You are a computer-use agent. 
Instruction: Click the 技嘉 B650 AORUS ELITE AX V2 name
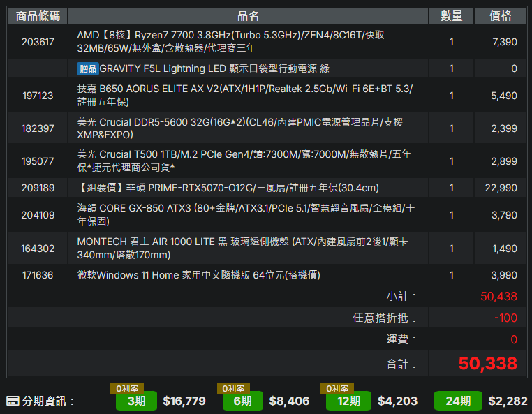click(x=245, y=96)
